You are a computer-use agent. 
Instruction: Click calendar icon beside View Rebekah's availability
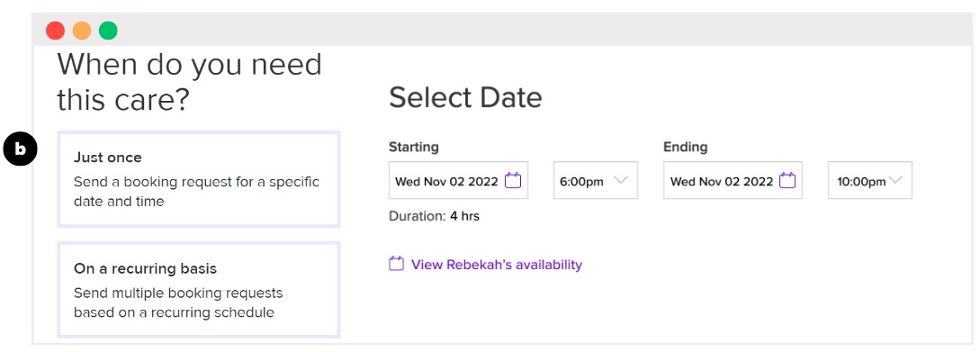pyautogui.click(x=396, y=264)
